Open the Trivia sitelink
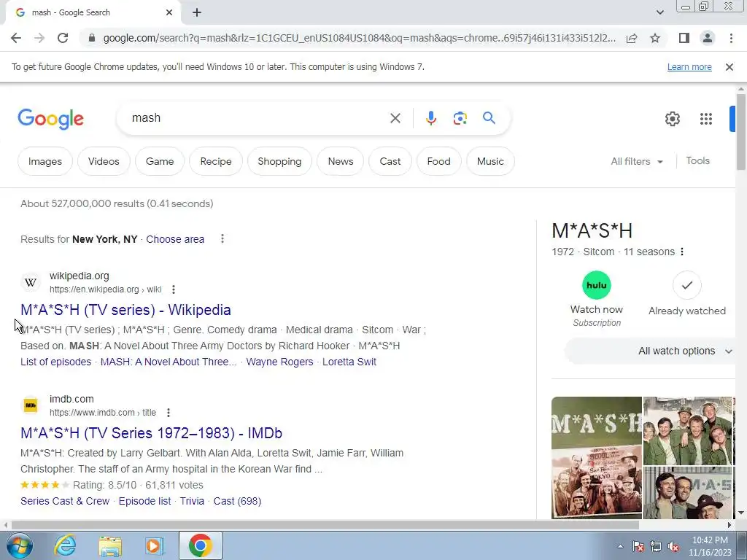 (192, 501)
